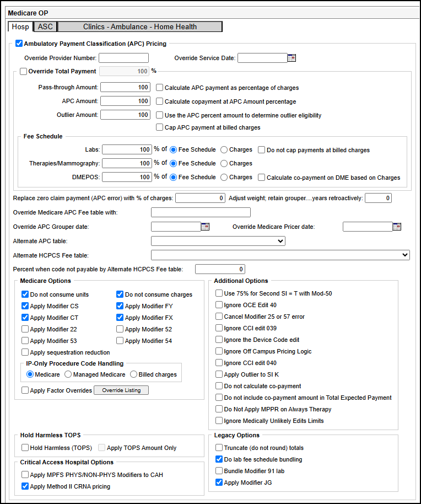
Task: Check Truncate (do not round) totals
Action: [x=219, y=447]
